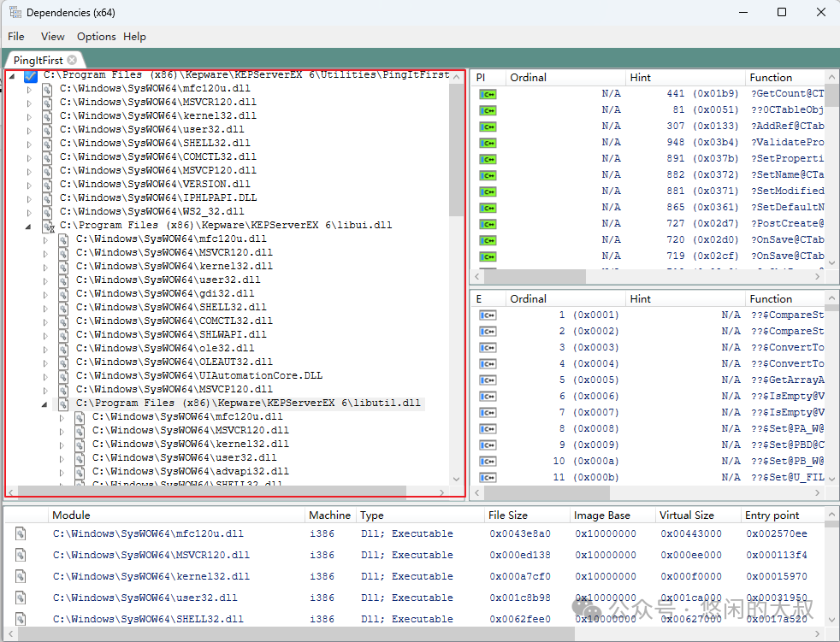Screen dimensions: 840x642
Task: Click the file icon for kernel32.dll in bottom module list
Action: coord(21,576)
